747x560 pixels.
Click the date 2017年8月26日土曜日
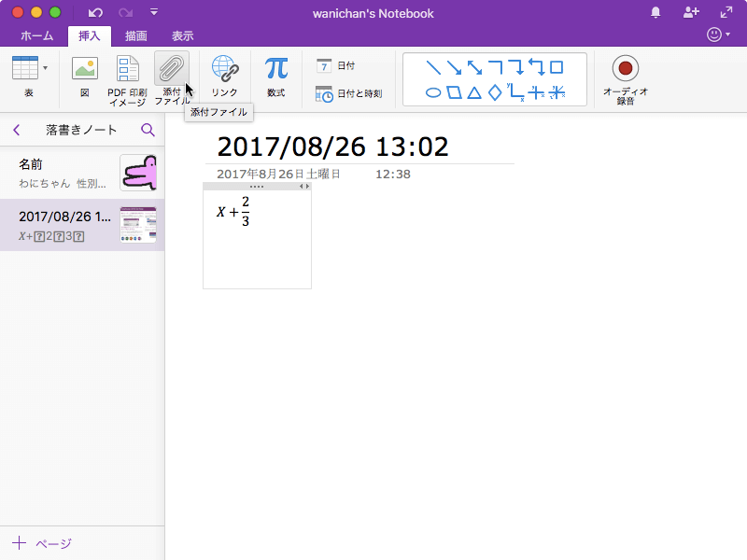tap(278, 175)
